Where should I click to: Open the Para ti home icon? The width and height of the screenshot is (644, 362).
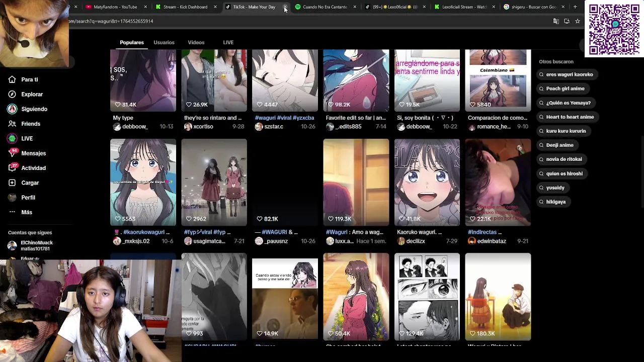(x=12, y=79)
